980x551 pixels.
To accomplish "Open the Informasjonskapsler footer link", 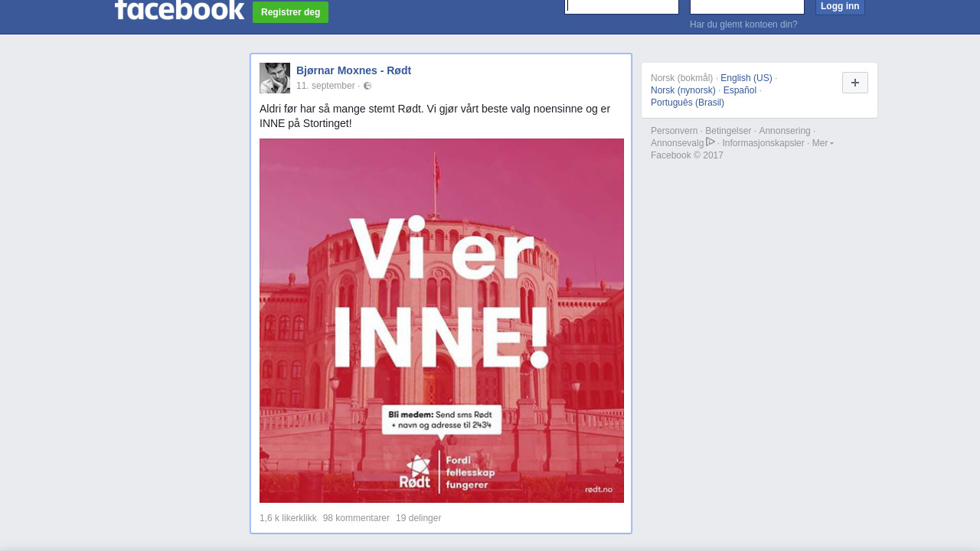I will tap(763, 143).
